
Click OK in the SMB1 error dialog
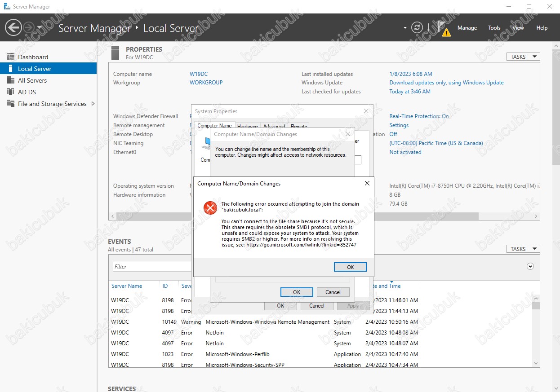click(x=350, y=267)
